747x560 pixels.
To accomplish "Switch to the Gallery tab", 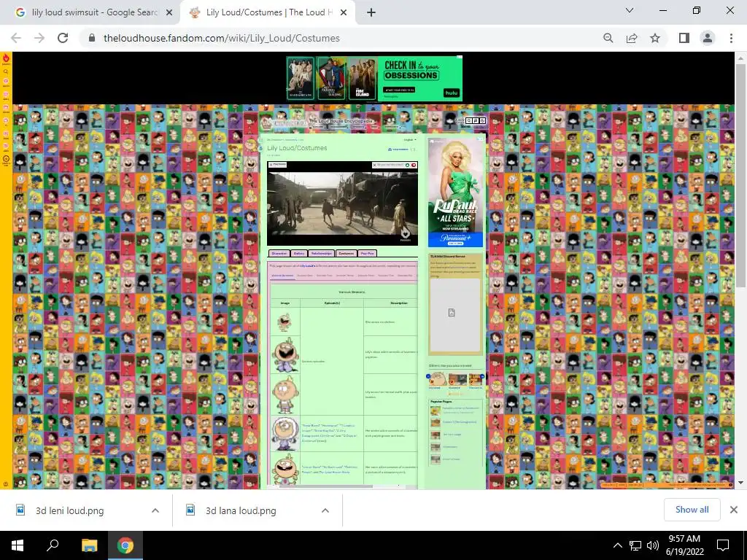I will (298, 253).
